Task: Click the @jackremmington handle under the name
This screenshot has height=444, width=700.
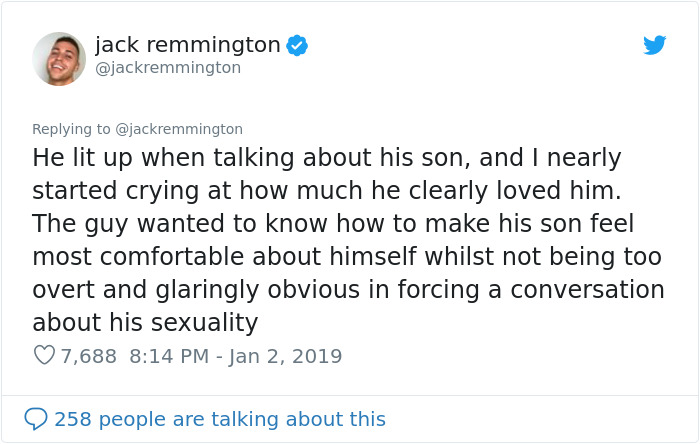Action: click(168, 68)
